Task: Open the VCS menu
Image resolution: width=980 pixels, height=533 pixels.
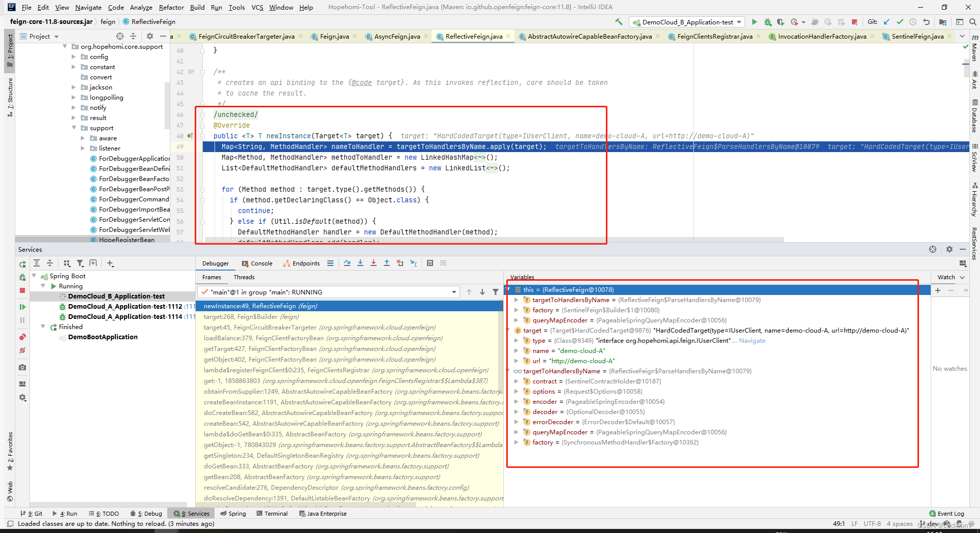Action: [257, 7]
